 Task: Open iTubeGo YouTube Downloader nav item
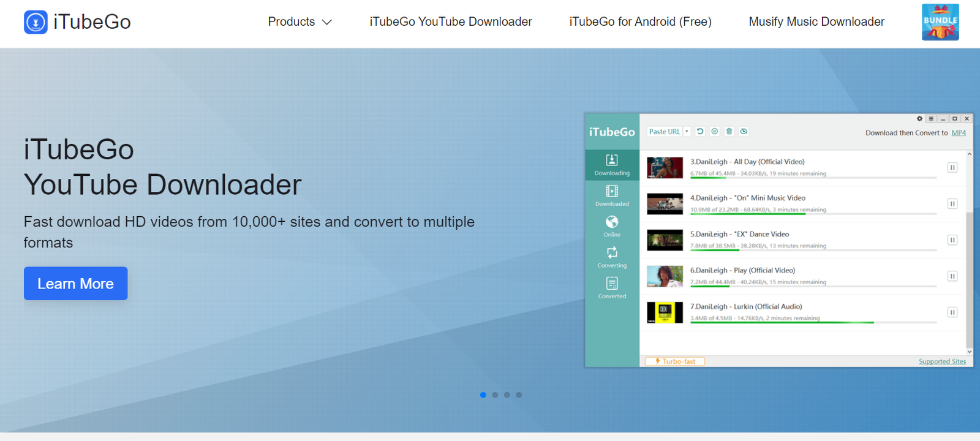pyautogui.click(x=451, y=22)
